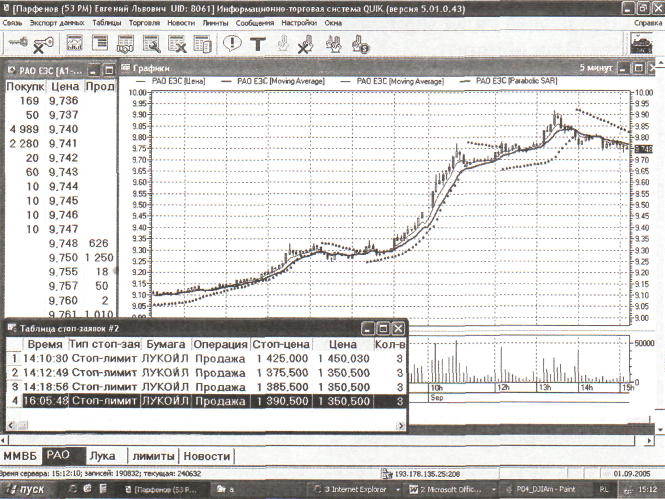Viewport: 665px width, 499px height.
Task: Open the Связь menu
Action: tap(12, 23)
